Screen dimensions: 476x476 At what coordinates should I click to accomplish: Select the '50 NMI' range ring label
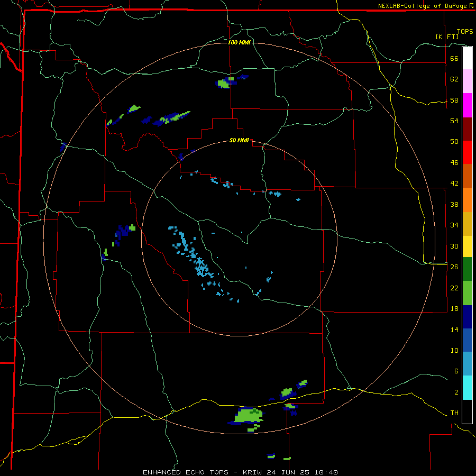239,140
